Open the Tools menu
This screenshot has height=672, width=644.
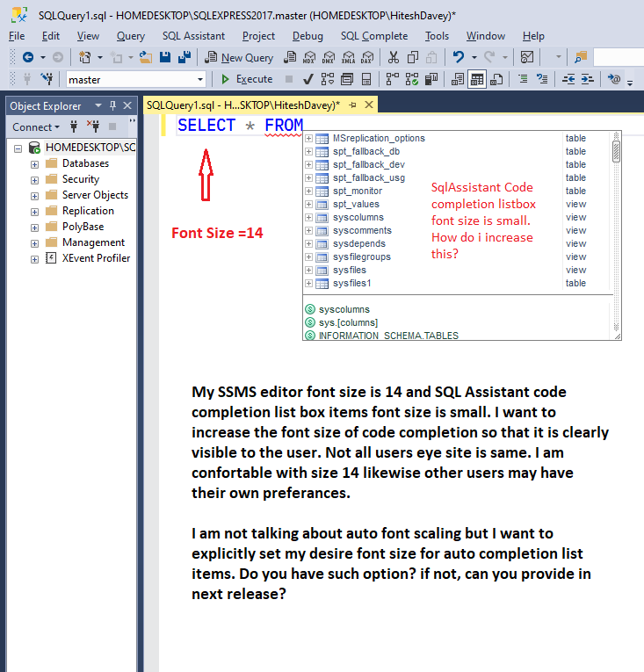[437, 36]
